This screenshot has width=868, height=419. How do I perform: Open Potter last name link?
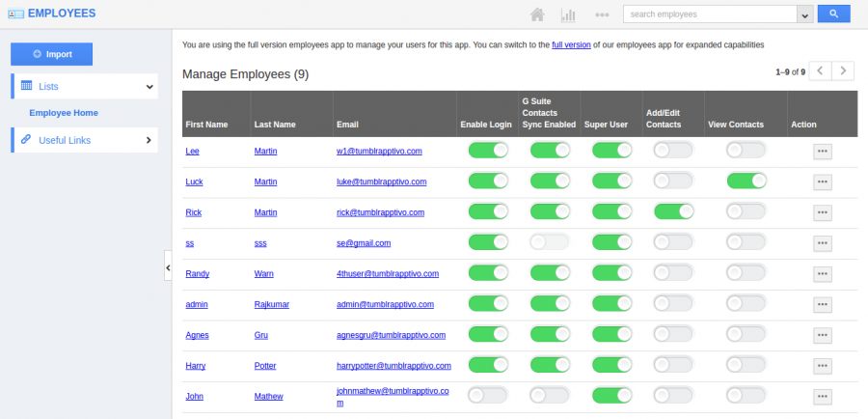point(265,366)
